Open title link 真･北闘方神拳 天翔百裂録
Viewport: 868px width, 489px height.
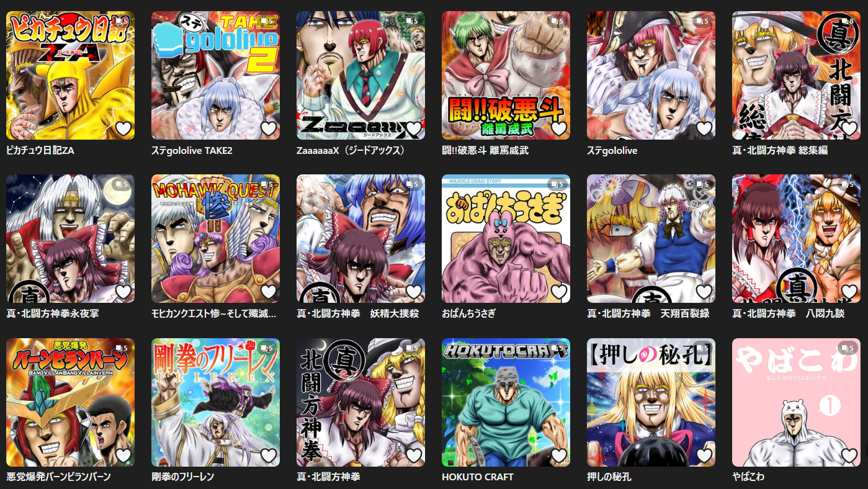click(648, 314)
